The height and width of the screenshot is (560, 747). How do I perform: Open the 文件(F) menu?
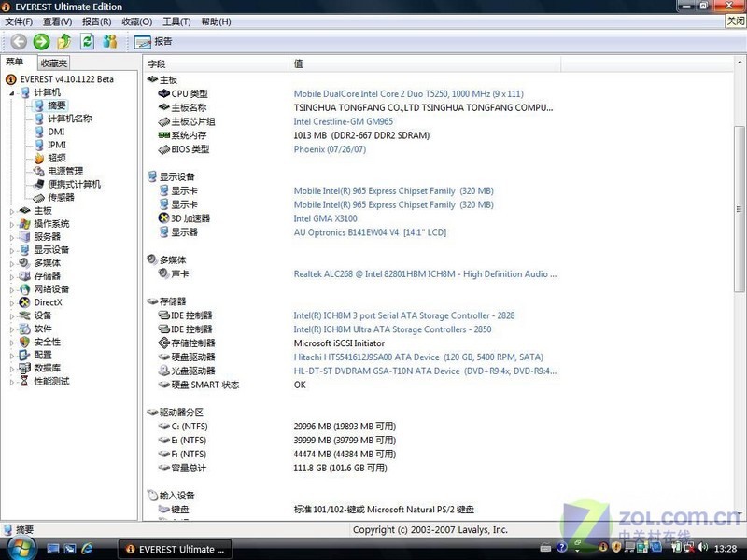(19, 21)
